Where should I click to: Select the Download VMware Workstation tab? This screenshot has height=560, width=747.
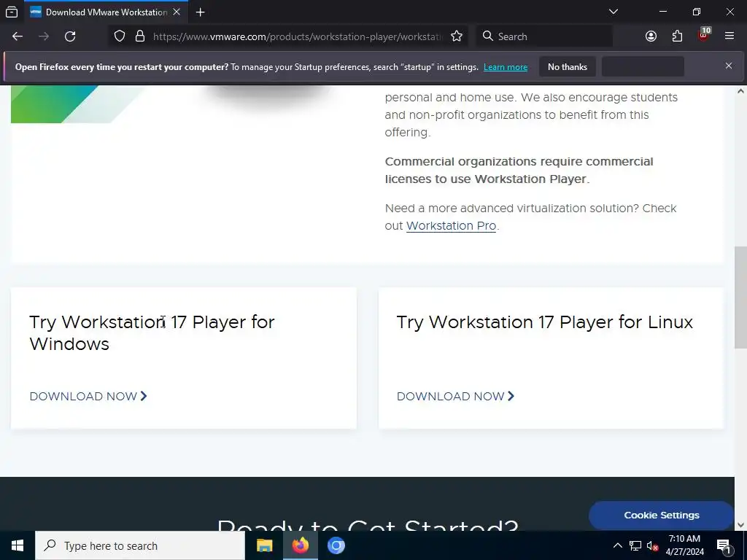106,12
